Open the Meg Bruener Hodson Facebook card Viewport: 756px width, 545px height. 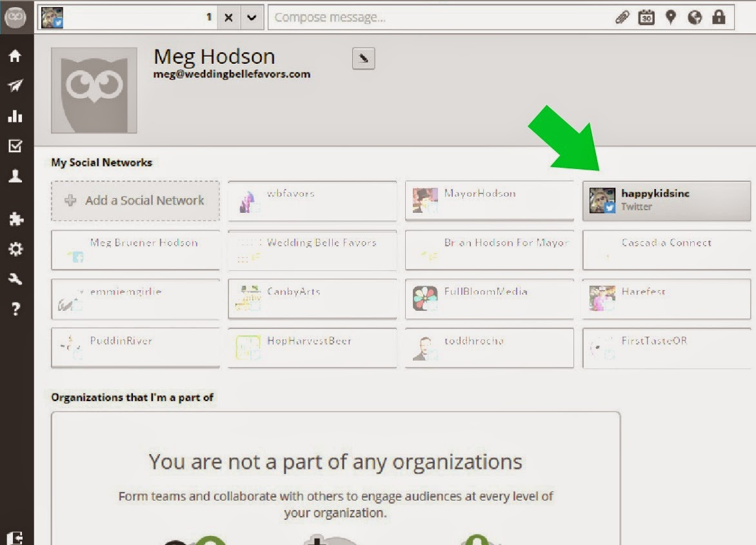[135, 250]
